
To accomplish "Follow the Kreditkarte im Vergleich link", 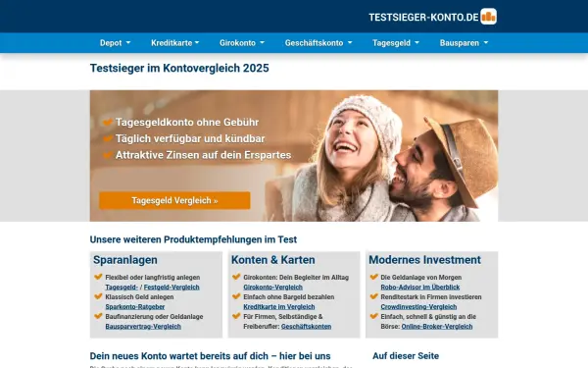I will click(x=279, y=307).
